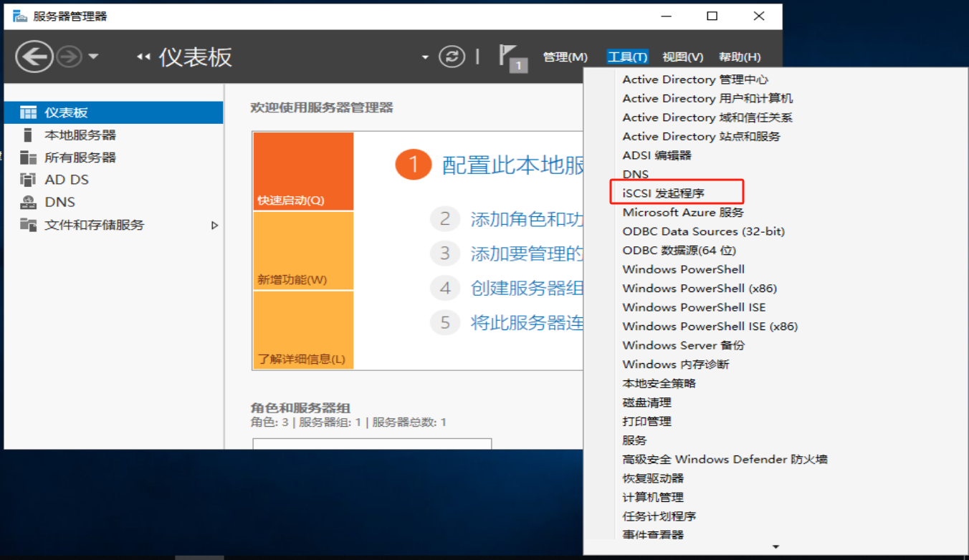Click the DNS role icon in left sidebar

tap(28, 202)
